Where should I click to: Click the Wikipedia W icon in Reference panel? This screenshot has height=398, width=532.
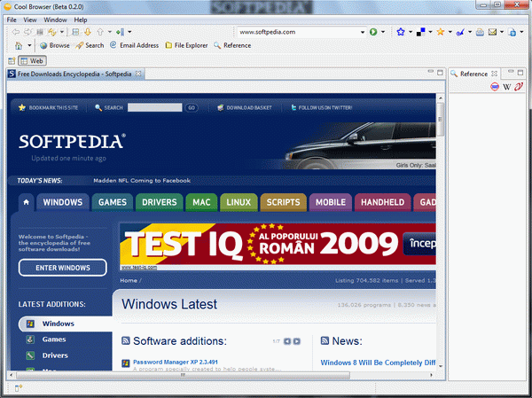[506, 87]
